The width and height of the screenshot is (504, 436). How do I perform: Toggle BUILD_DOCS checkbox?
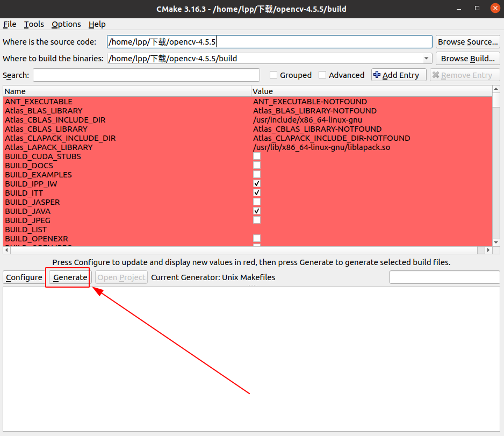[257, 165]
